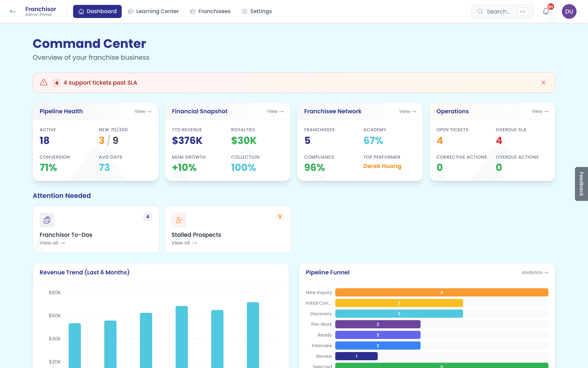Click the Franchisor To-Dos clipboard icon

[47, 220]
